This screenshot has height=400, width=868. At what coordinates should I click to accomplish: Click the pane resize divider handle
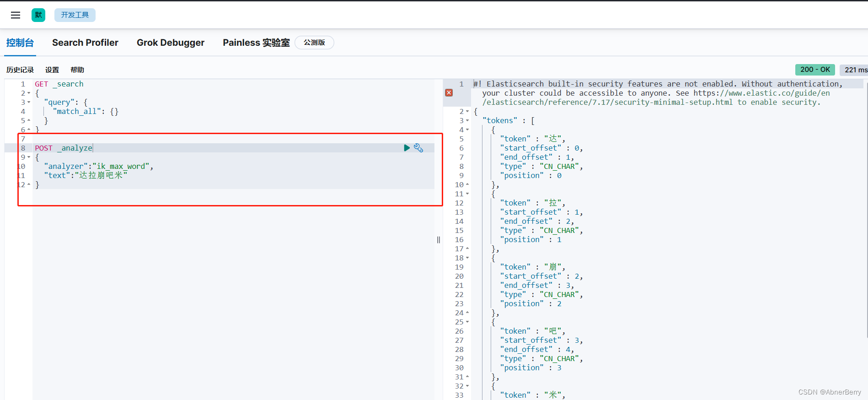click(439, 240)
